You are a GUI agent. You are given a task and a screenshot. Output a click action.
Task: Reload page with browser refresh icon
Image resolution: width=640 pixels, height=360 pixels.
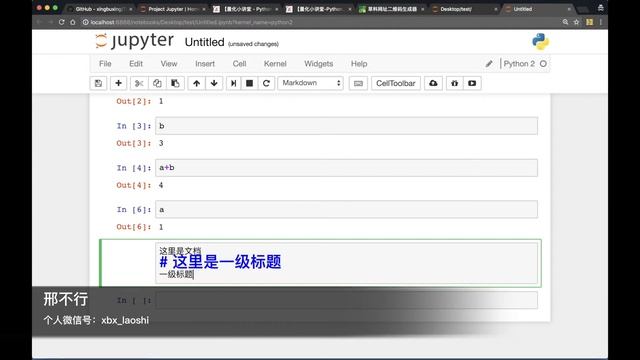(62, 22)
